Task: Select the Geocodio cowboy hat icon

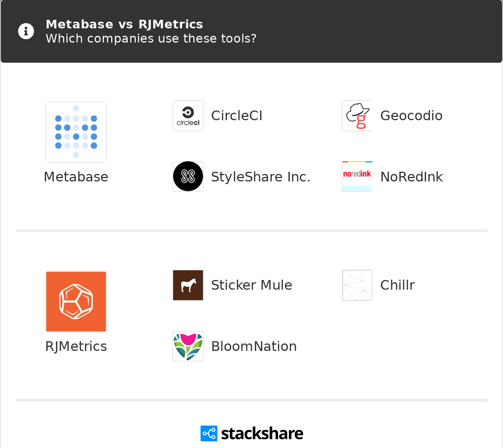Action: click(x=357, y=116)
